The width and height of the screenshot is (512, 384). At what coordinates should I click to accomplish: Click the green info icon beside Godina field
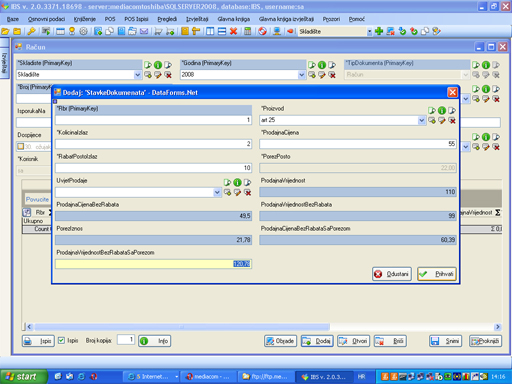322,65
